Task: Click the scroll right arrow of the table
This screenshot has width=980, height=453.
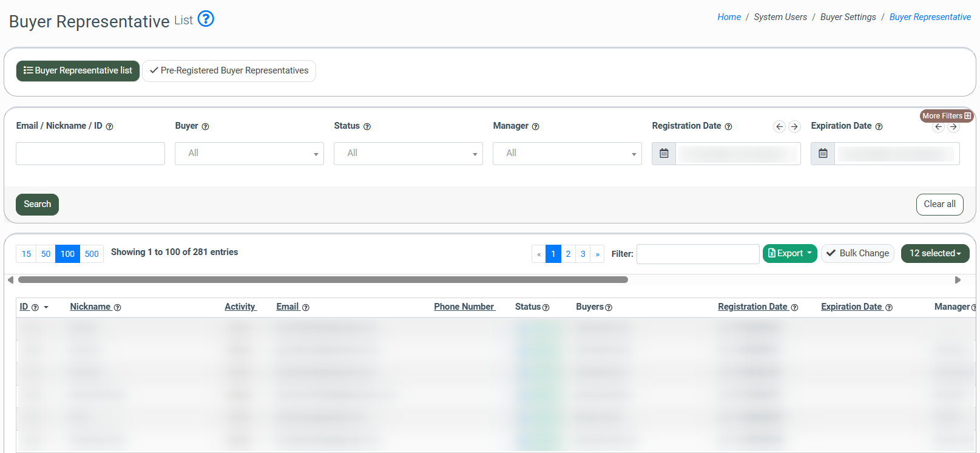Action: [x=958, y=280]
